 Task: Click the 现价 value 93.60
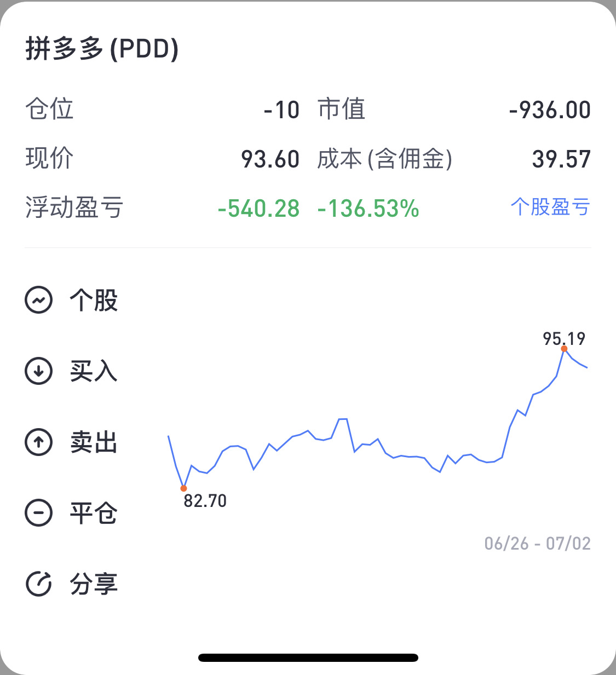click(x=270, y=159)
